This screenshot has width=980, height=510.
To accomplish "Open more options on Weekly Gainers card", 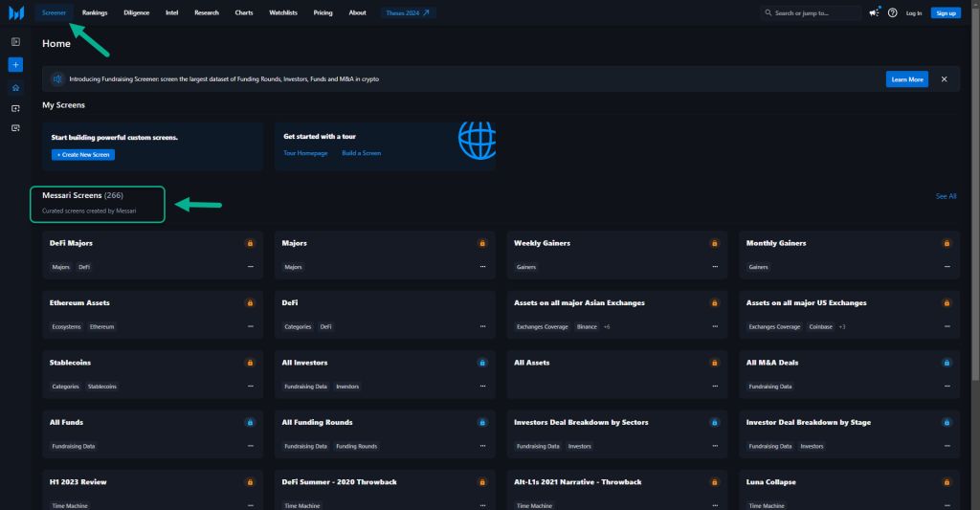I will tap(715, 267).
